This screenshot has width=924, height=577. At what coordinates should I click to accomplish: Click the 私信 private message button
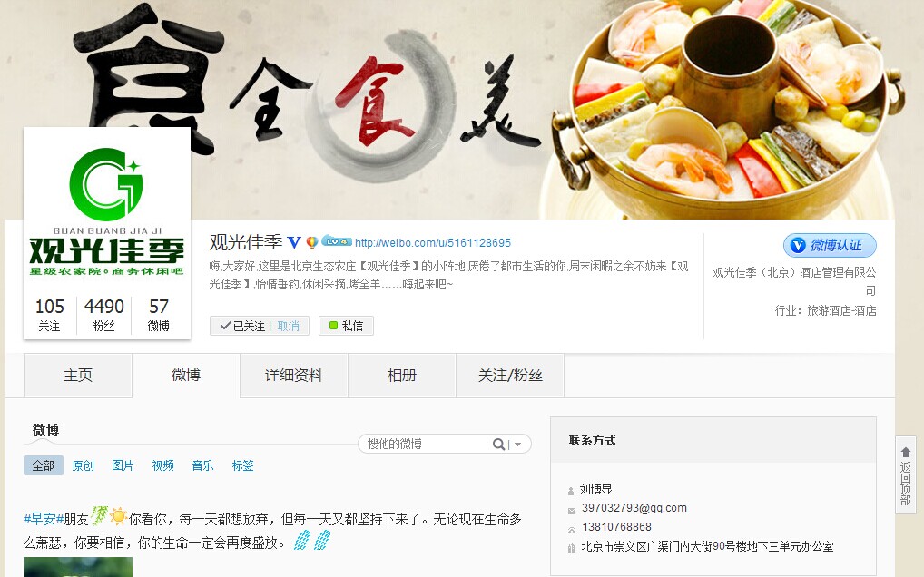coord(346,326)
